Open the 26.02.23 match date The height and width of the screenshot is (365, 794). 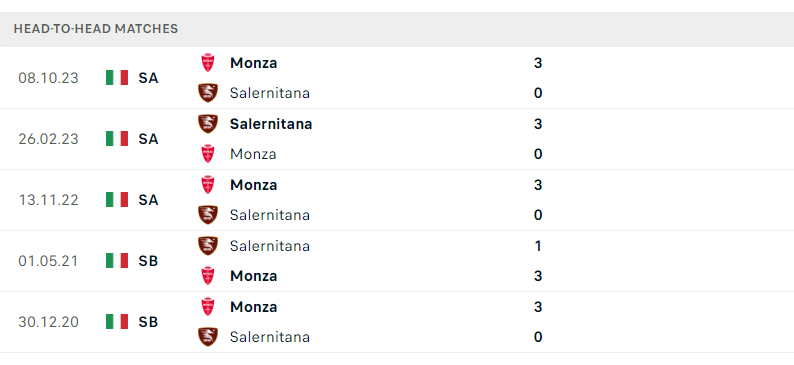click(x=49, y=139)
